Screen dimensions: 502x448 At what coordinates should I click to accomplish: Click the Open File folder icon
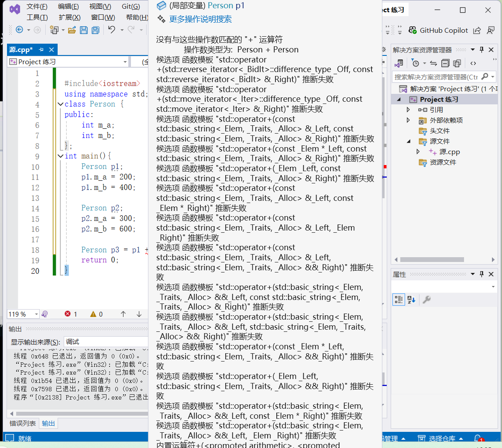[x=72, y=30]
